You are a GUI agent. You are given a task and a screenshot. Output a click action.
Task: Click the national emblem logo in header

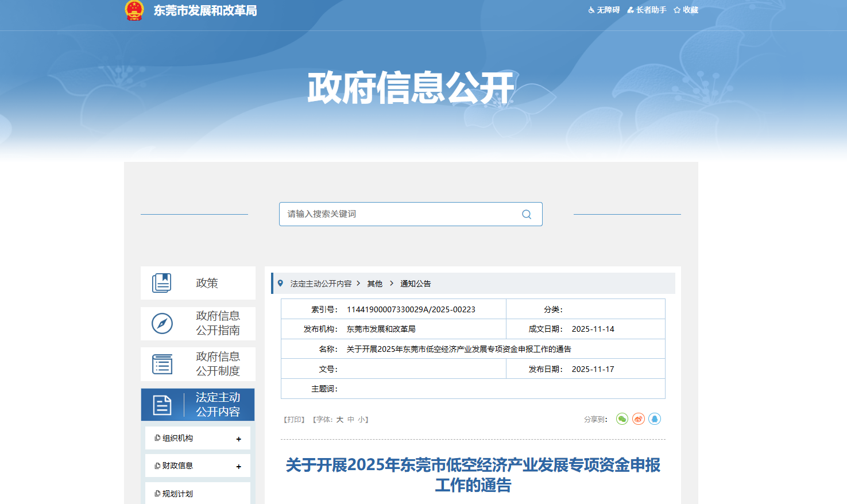[x=133, y=10]
